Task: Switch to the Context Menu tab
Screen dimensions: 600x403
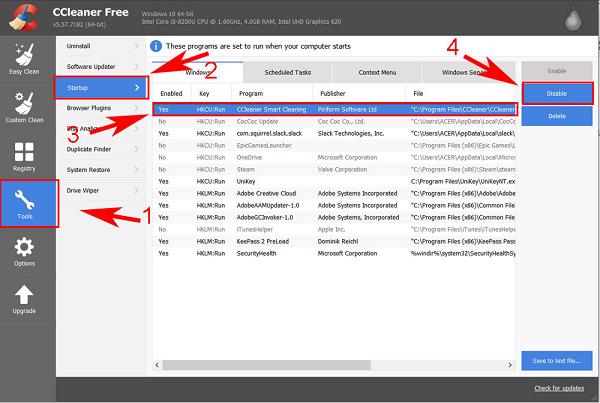Action: pyautogui.click(x=375, y=73)
